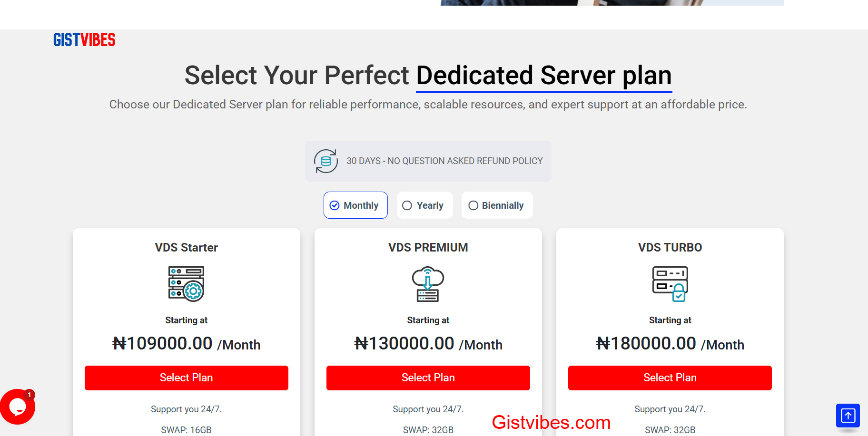Viewport: 868px width, 436px height.
Task: Select Plan for VDS PREMIUM
Action: tap(428, 378)
